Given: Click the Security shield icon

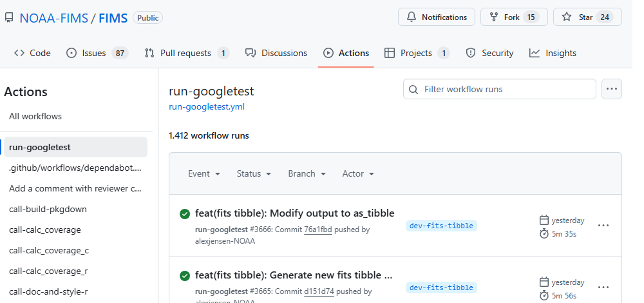Looking at the screenshot, I should [x=471, y=53].
